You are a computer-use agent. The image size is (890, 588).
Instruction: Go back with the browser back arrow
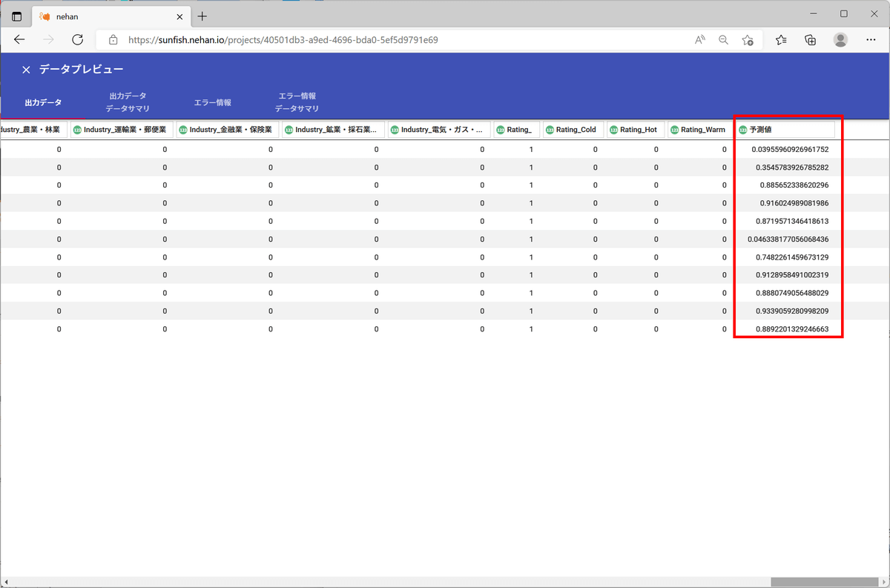pyautogui.click(x=20, y=39)
